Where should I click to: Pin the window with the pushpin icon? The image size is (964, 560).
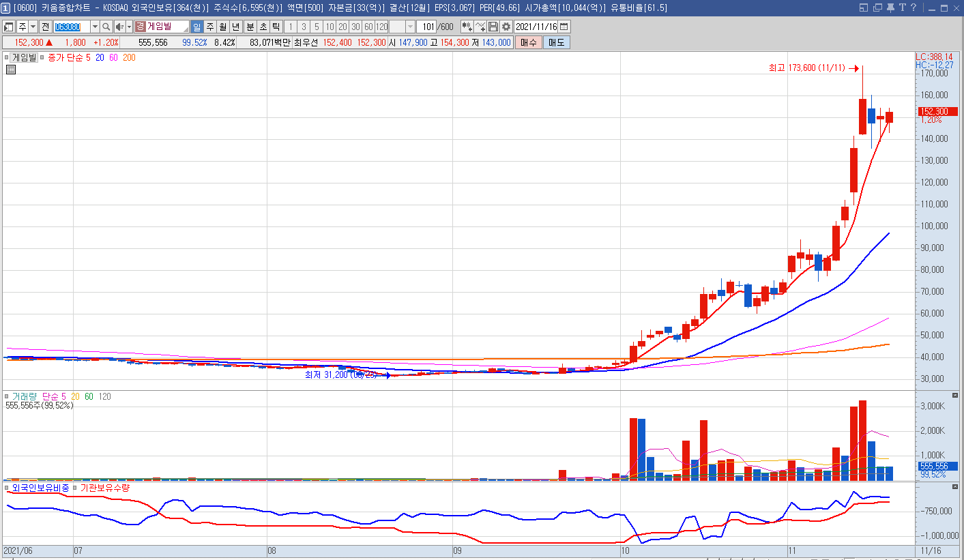890,8
